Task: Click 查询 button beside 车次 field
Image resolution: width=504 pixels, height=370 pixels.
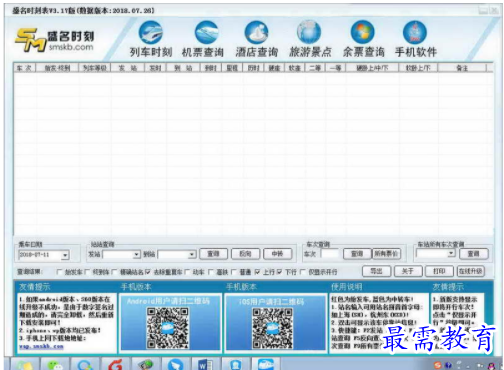Action: tap(357, 254)
